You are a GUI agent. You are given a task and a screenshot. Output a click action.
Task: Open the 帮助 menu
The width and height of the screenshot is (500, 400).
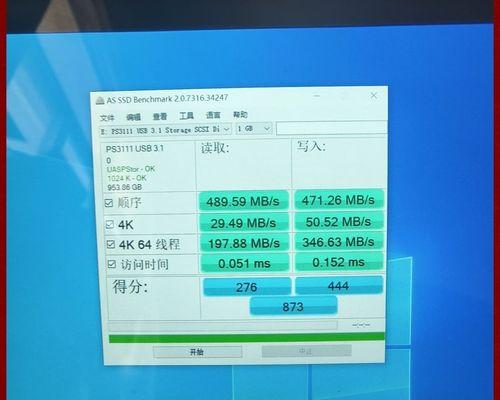click(x=240, y=115)
